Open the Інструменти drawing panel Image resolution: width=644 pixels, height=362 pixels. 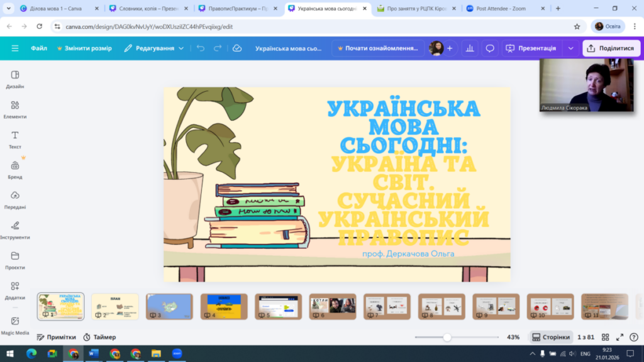click(x=15, y=229)
